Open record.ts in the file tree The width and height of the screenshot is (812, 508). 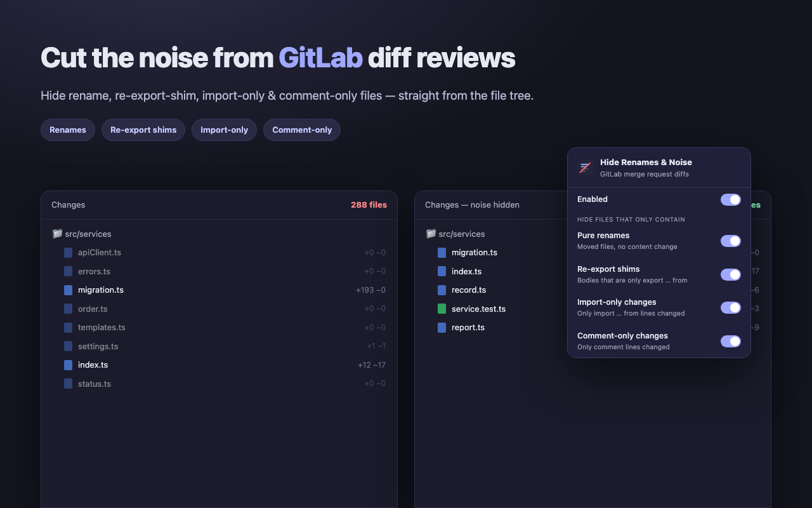pyautogui.click(x=469, y=290)
